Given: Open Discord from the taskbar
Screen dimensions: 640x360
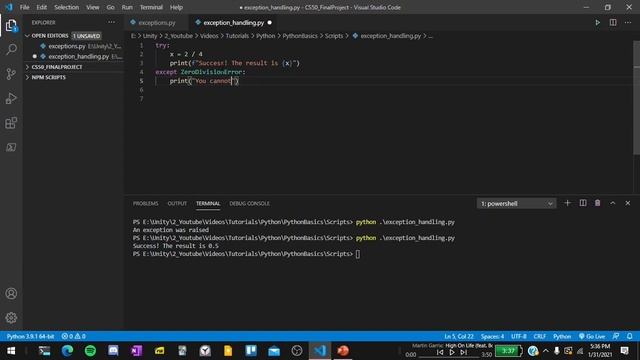Looking at the screenshot, I should (x=113, y=351).
